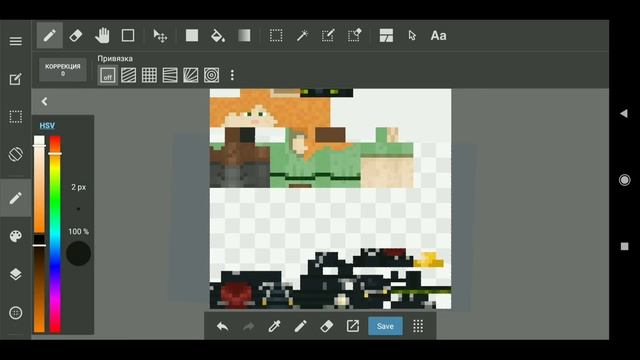The height and width of the screenshot is (360, 640).
Task: Enable radial lines snap guide
Action: 191,76
